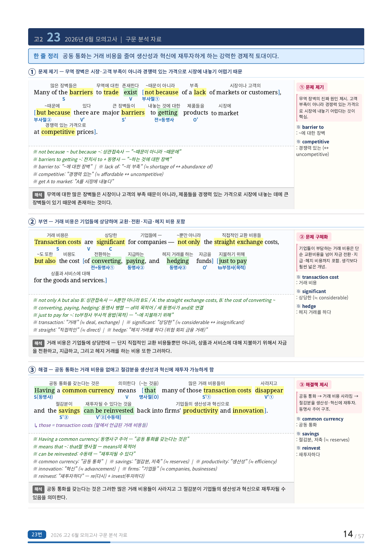Click the highlighted phrase 'but also'
Image resolution: width=392 pixels, height=555 pixels.
point(45,261)
